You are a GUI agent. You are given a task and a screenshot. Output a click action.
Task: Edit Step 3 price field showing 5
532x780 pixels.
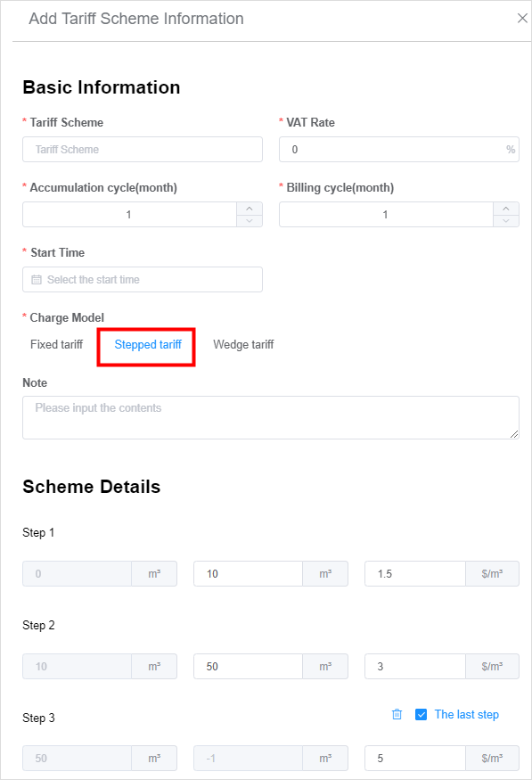(x=415, y=758)
